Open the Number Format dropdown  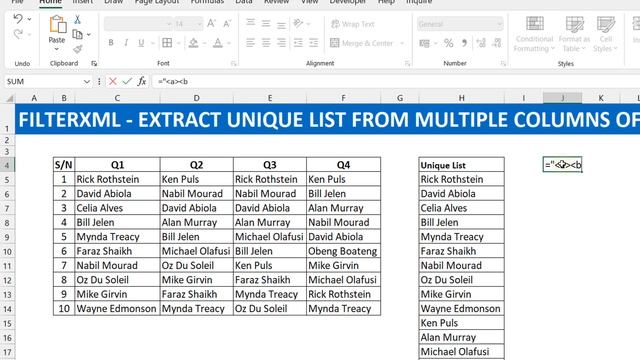[x=499, y=24]
